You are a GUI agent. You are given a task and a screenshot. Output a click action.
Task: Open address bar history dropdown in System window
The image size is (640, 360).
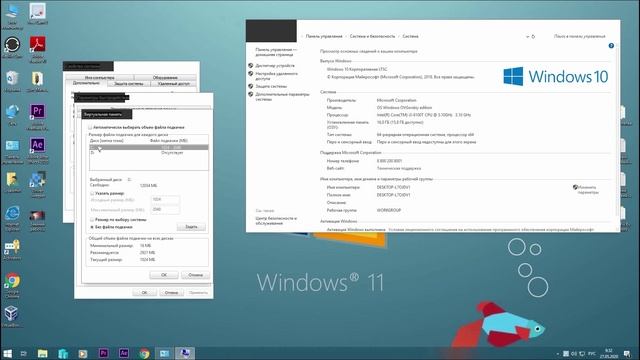pyautogui.click(x=527, y=36)
